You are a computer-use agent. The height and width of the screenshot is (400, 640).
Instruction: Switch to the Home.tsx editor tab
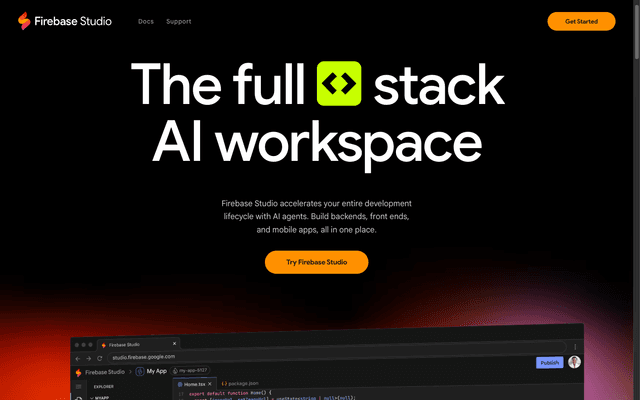(192, 384)
